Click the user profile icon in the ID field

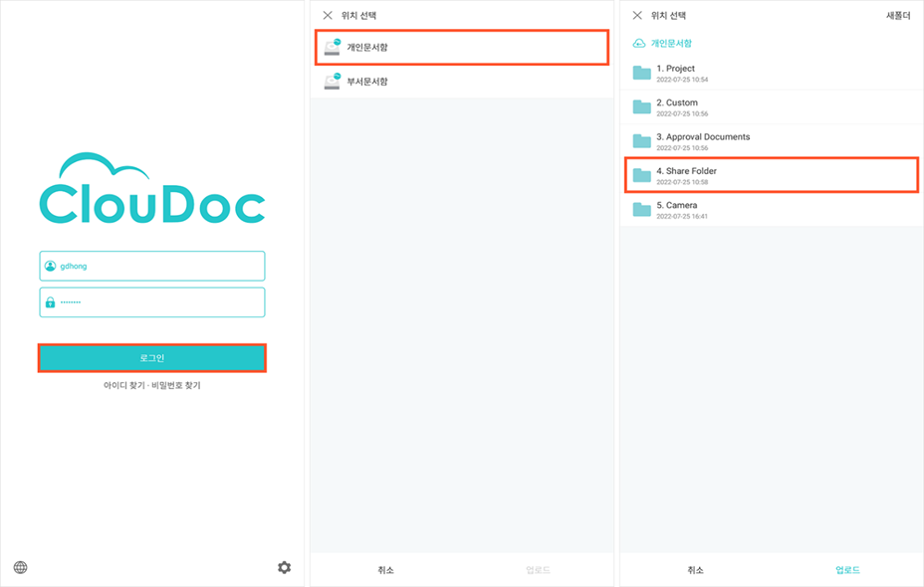tap(50, 266)
